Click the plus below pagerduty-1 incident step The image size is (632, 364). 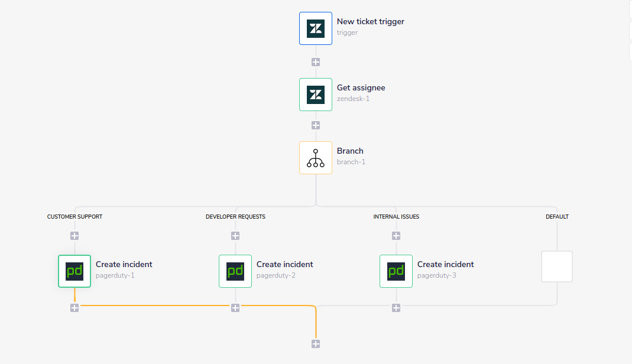tap(74, 307)
